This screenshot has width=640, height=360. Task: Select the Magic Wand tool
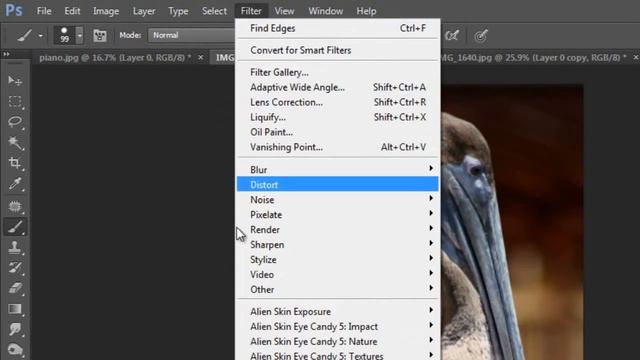point(15,142)
